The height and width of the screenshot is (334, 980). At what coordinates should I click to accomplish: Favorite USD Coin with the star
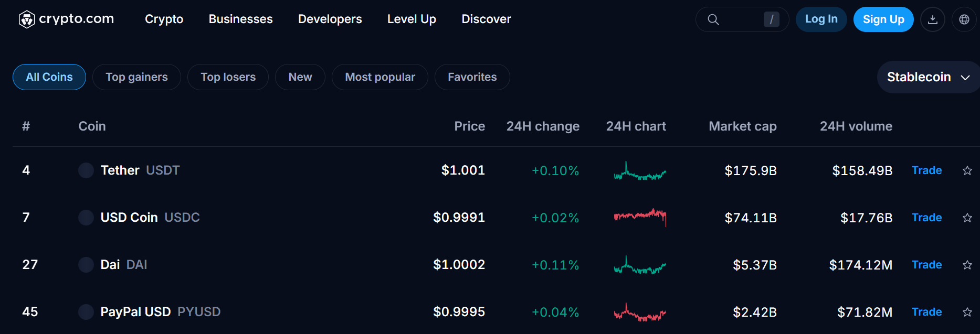967,218
